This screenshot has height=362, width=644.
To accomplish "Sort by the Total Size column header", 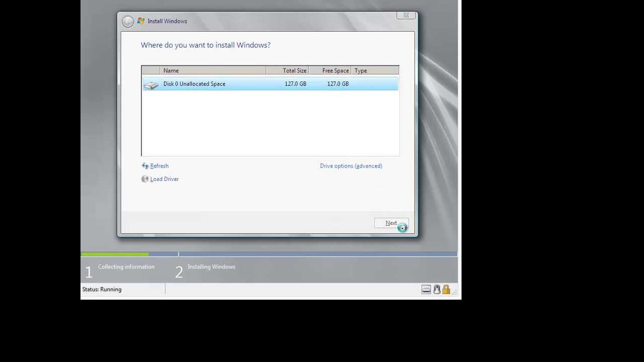I will click(x=287, y=71).
